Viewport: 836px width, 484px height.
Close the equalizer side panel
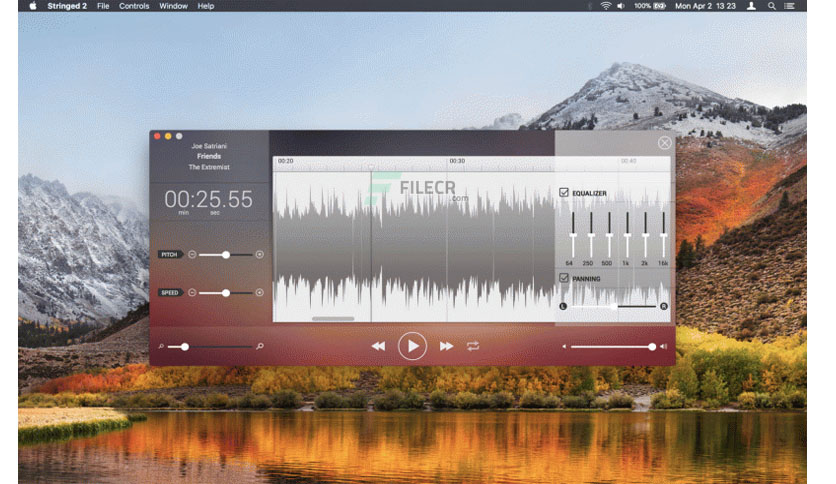click(x=664, y=143)
